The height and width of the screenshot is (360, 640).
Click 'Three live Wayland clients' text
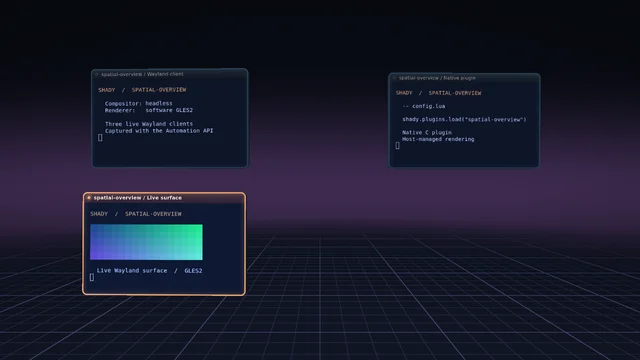tap(149, 124)
